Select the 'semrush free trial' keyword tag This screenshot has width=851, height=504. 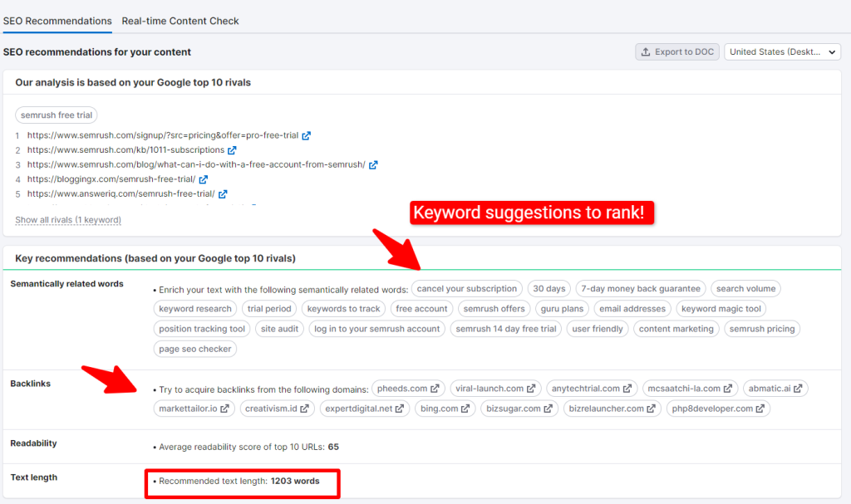pos(57,115)
